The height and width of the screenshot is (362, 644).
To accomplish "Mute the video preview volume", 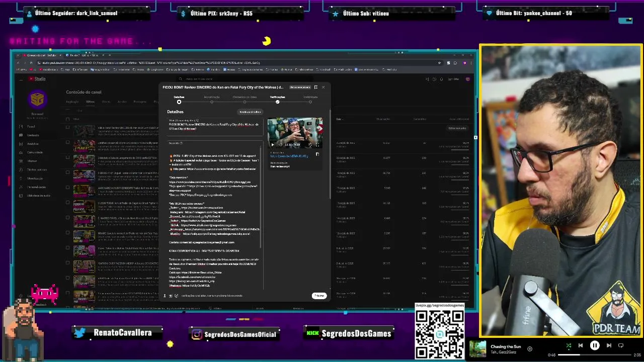I will 280,145.
